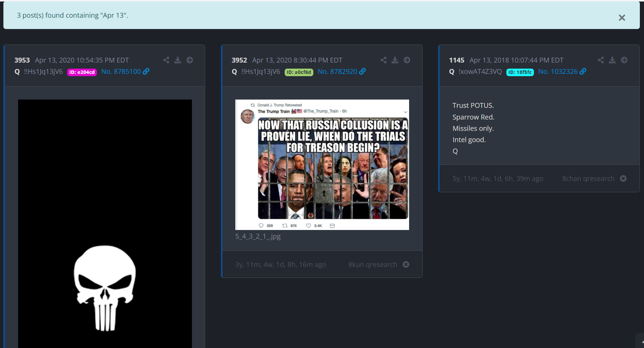Select ID badge a0cf6d
The image size is (644, 348).
point(299,72)
